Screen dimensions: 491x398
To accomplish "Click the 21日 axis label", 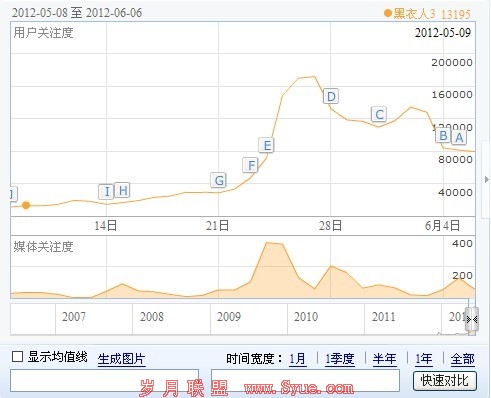I will [217, 226].
